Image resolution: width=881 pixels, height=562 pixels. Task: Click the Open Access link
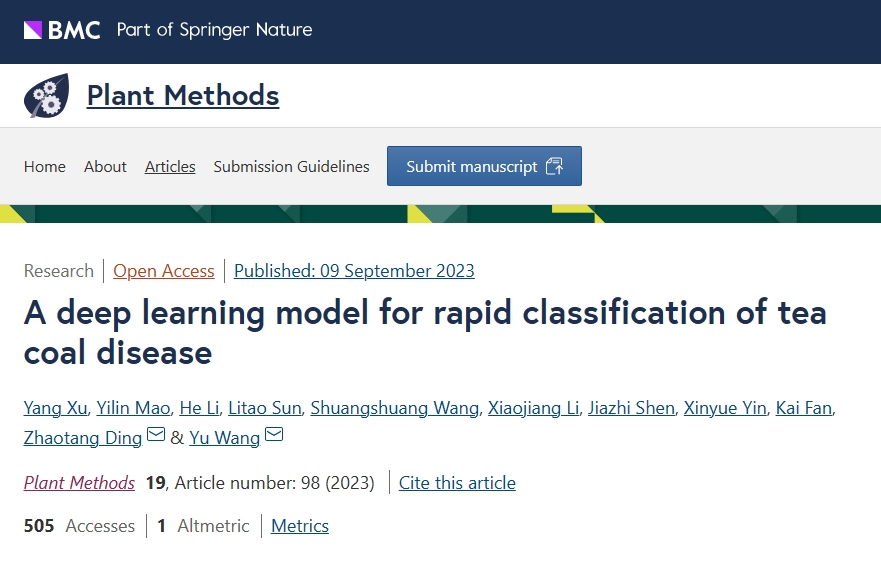(164, 271)
